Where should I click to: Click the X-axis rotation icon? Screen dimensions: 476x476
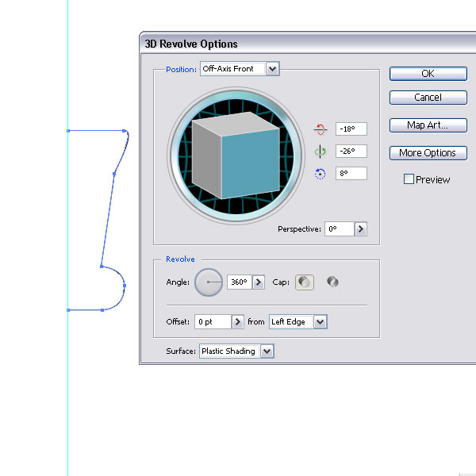(x=320, y=129)
